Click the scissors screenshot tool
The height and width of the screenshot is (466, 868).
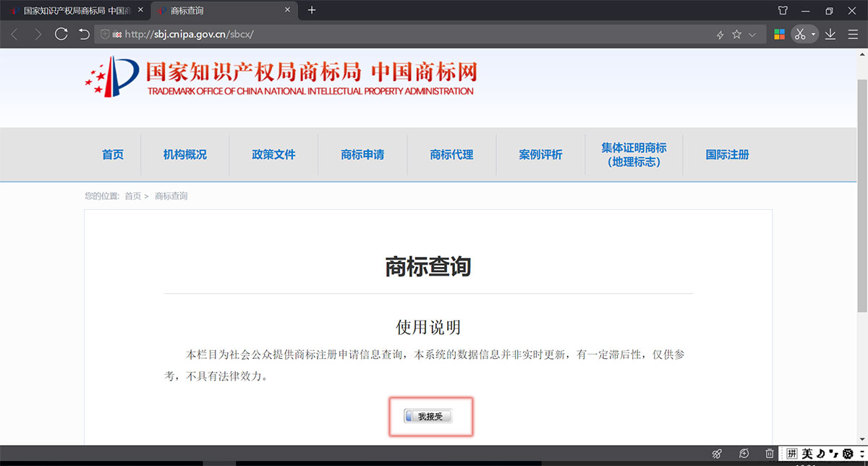[800, 34]
